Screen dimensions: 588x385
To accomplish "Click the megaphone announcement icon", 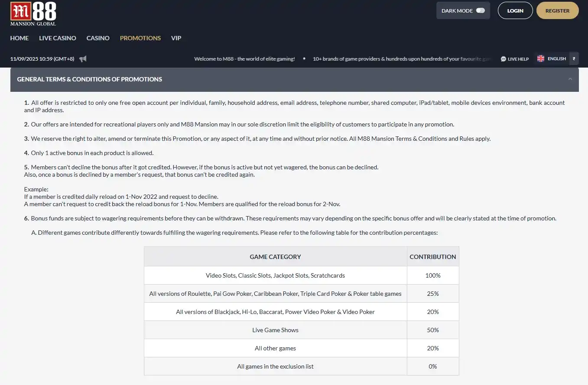I will pyautogui.click(x=83, y=59).
